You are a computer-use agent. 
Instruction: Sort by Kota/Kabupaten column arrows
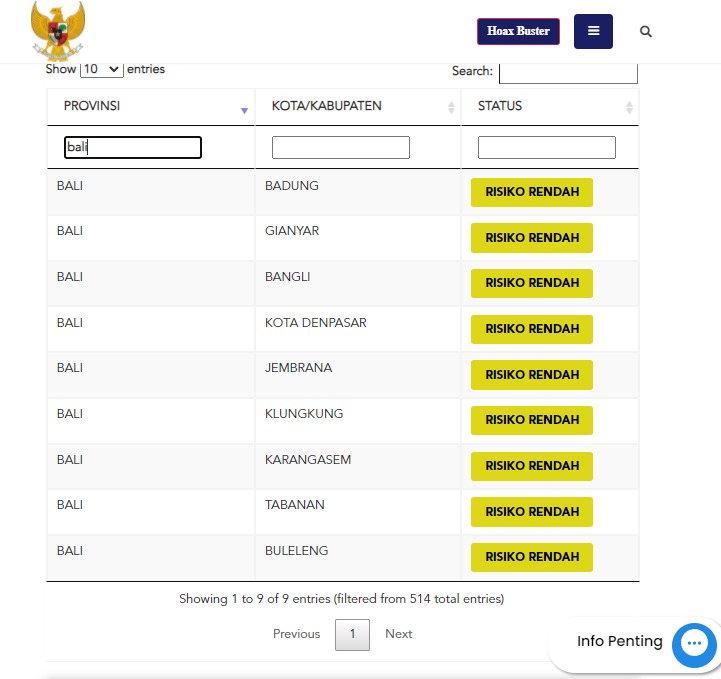[451, 107]
